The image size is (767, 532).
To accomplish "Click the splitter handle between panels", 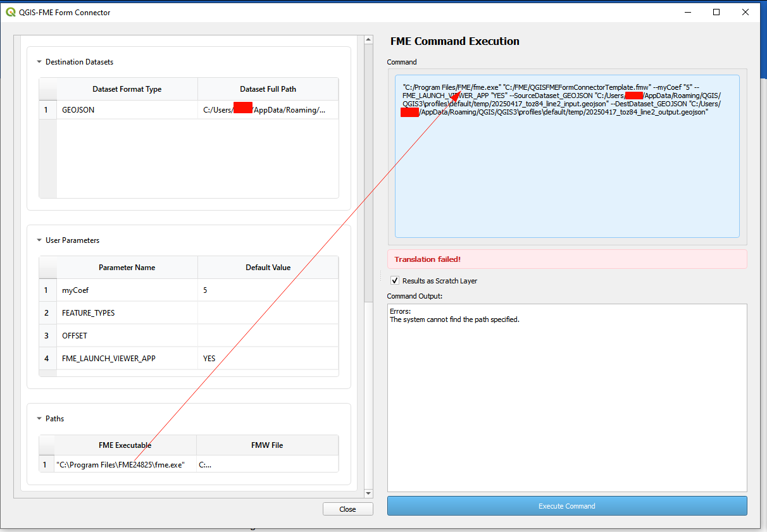I will (x=380, y=276).
